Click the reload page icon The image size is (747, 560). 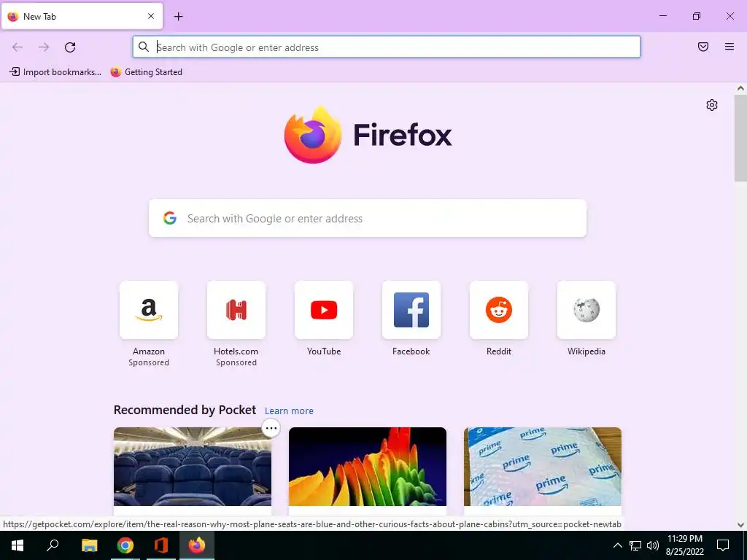[70, 47]
